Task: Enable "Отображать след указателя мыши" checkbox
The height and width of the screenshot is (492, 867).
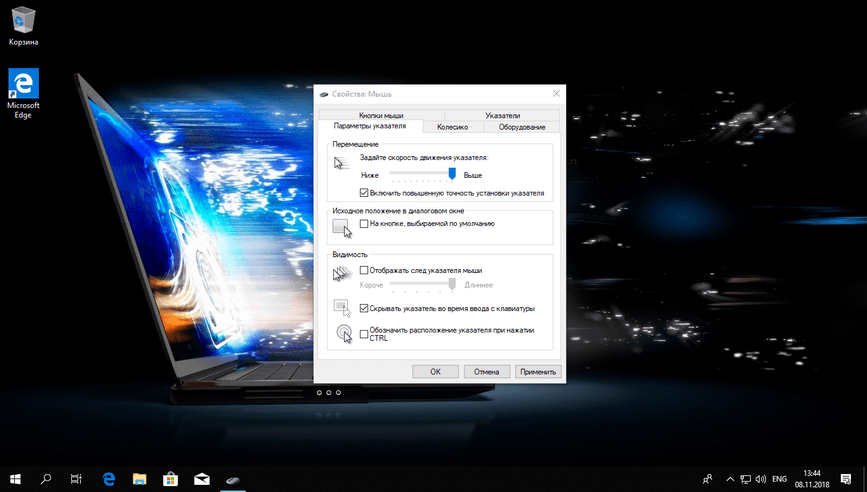Action: (364, 270)
